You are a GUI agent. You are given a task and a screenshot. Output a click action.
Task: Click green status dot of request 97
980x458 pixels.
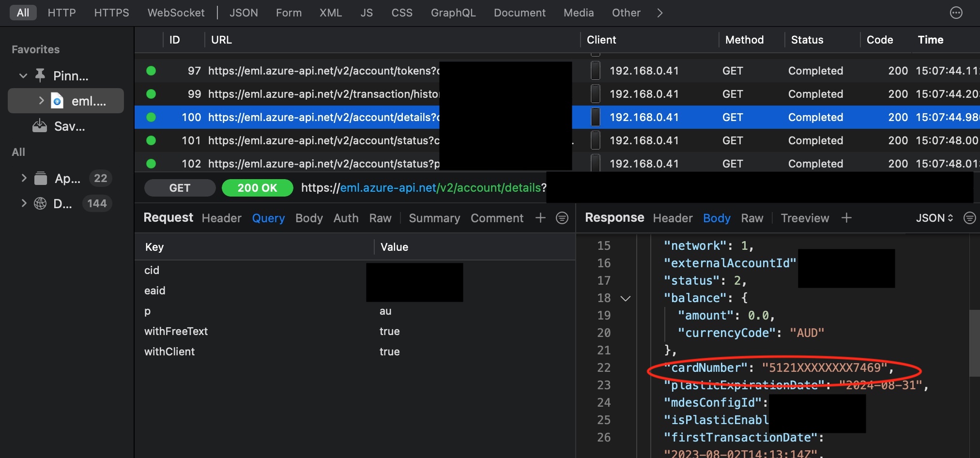click(151, 71)
